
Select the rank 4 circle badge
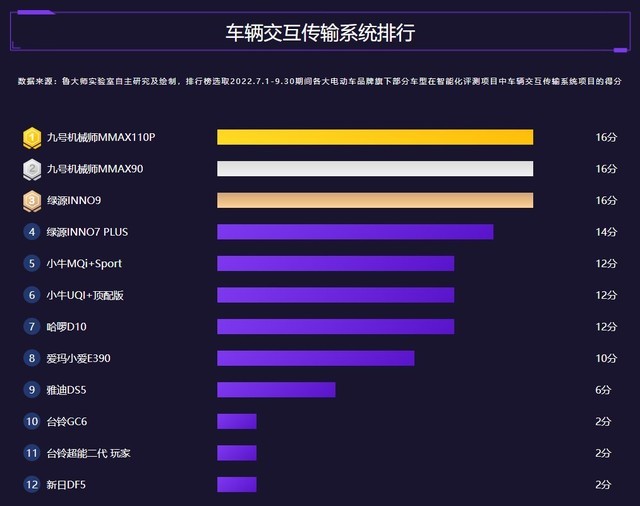pos(31,232)
